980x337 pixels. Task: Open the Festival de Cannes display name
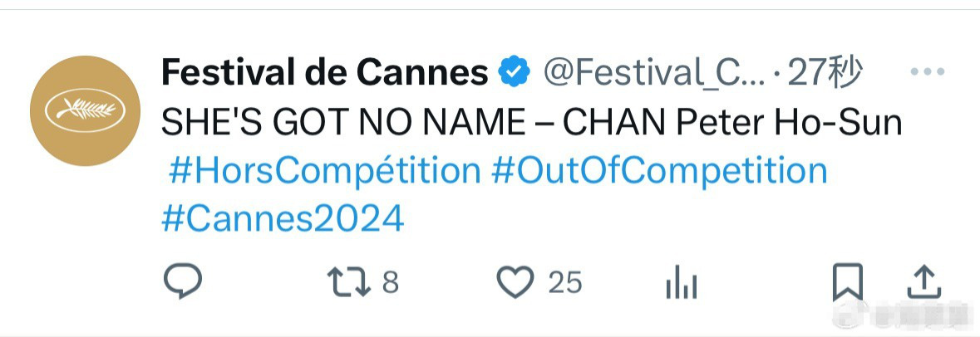coord(324,72)
